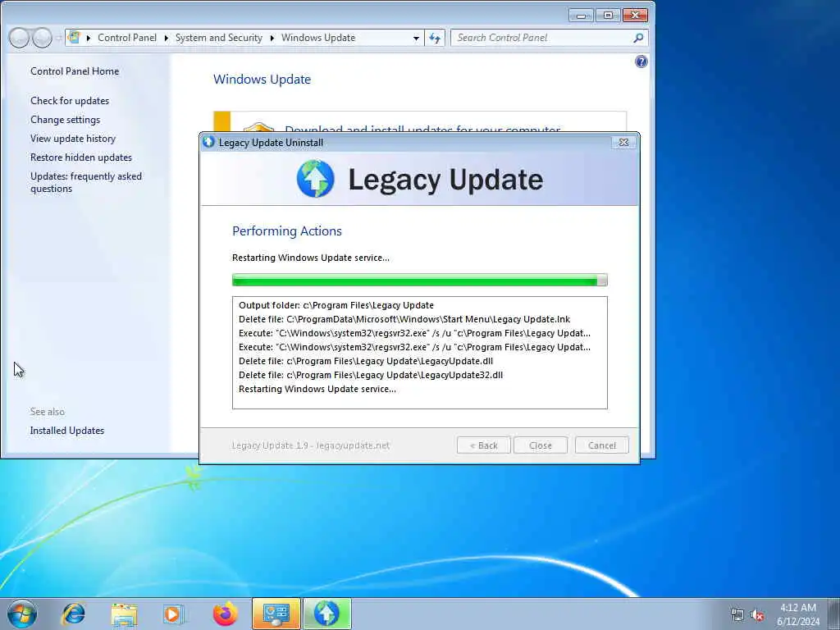Click the muted volume tray icon
Viewport: 840px width, 630px height.
point(757,615)
